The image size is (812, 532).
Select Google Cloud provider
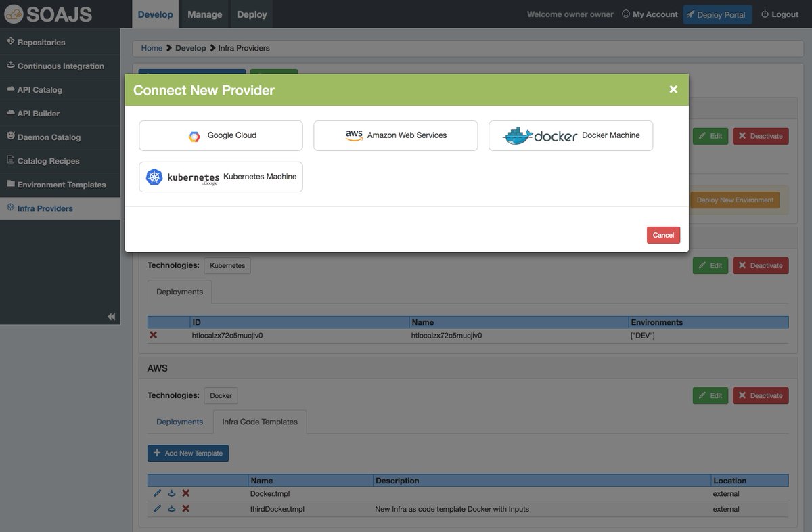(221, 135)
